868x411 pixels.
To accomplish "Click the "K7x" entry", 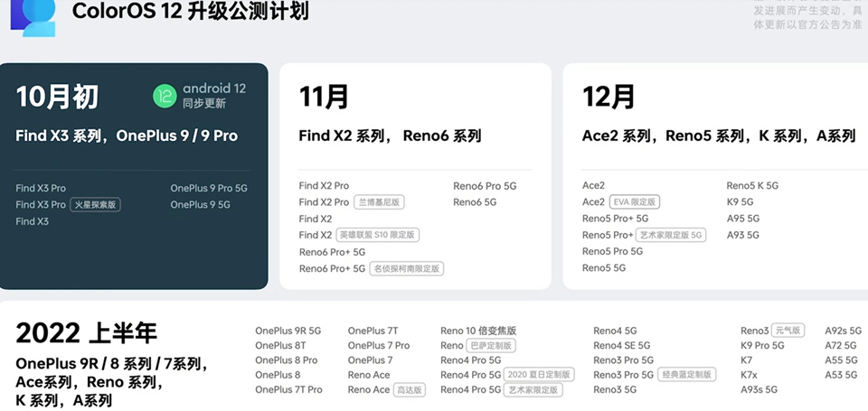I will pyautogui.click(x=749, y=375).
